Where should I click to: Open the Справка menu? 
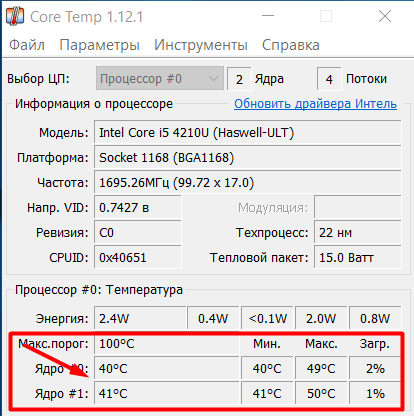coord(291,45)
